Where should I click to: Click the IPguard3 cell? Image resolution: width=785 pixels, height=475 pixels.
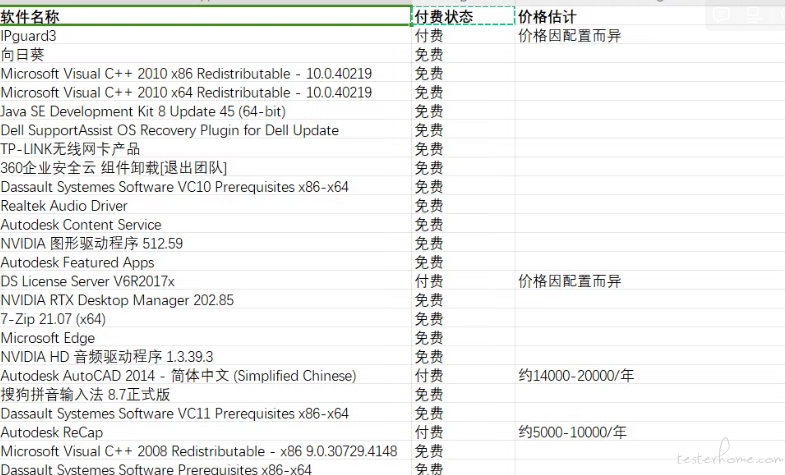click(205, 35)
